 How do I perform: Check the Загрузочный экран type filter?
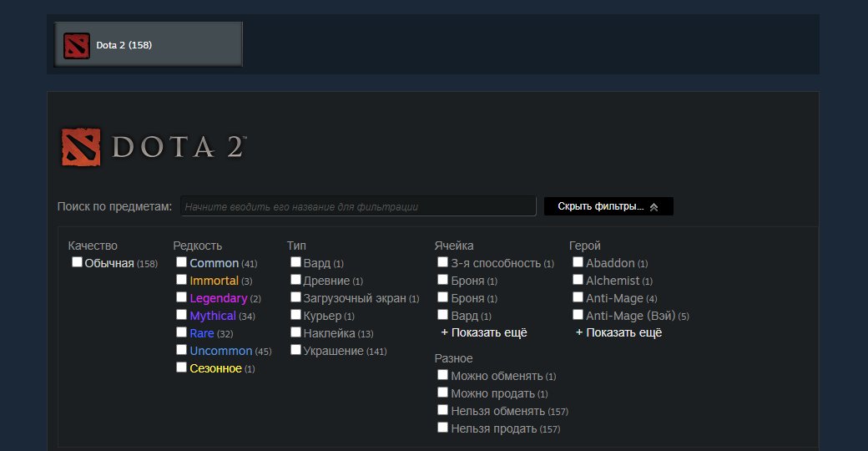pyautogui.click(x=296, y=297)
